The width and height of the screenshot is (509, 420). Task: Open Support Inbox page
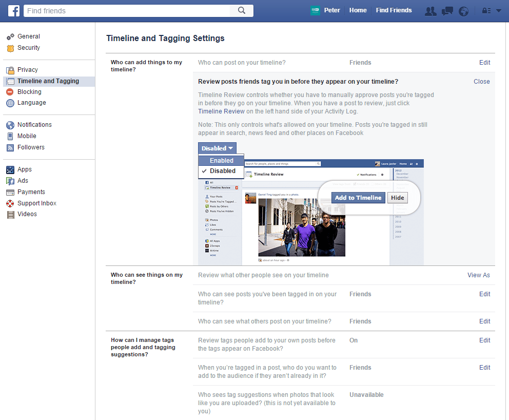point(36,203)
